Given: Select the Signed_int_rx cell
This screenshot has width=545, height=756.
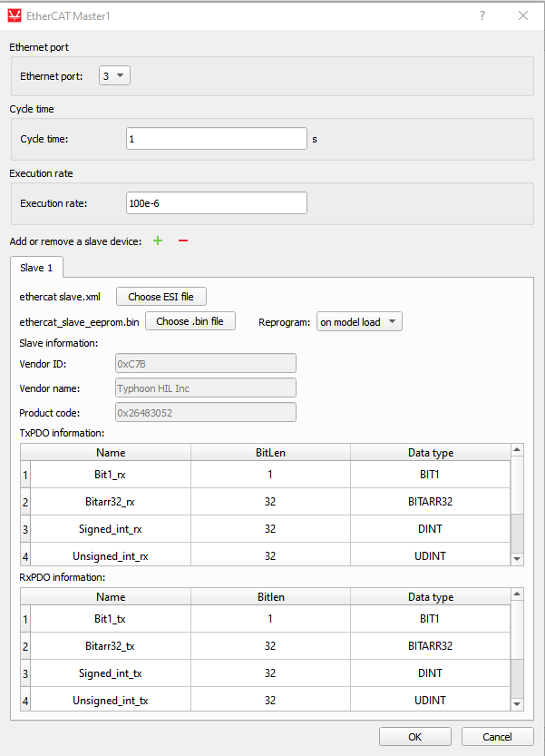Looking at the screenshot, I should pyautogui.click(x=111, y=529).
